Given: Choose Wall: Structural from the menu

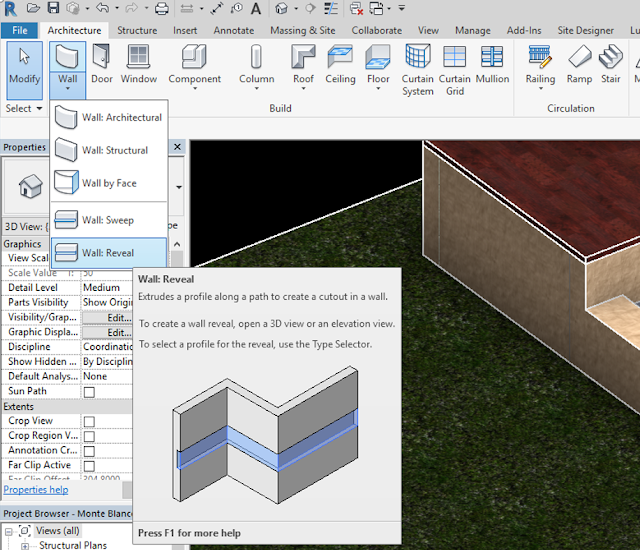Looking at the screenshot, I should (x=109, y=150).
